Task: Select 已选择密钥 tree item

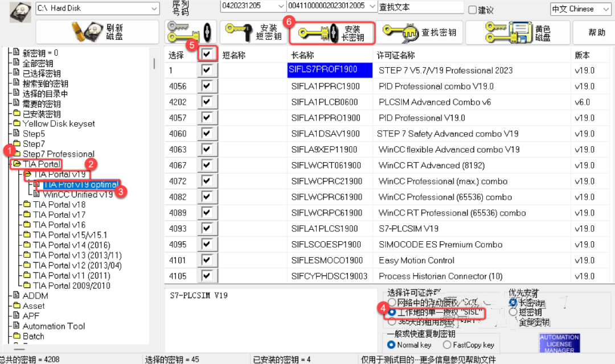Action: (x=42, y=73)
